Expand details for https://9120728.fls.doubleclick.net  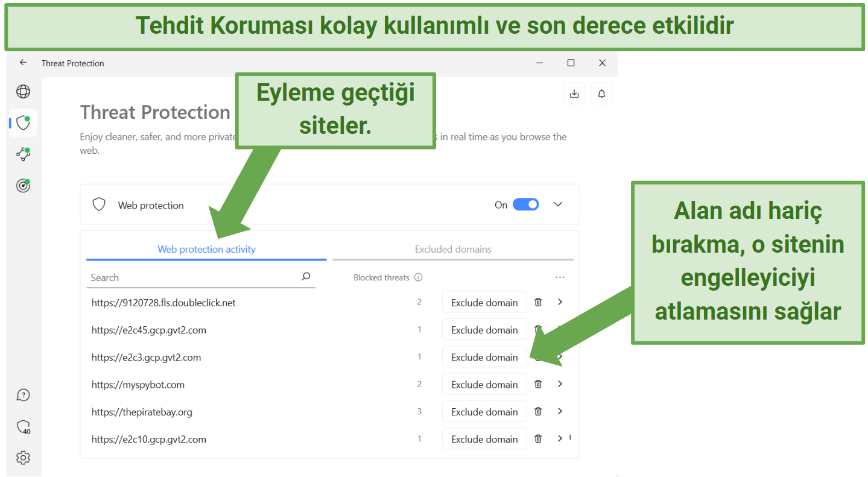coord(560,302)
